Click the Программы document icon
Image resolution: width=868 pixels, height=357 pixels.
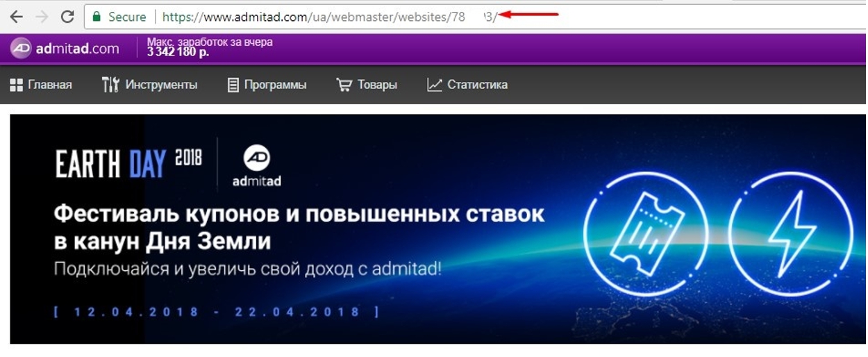(x=233, y=85)
